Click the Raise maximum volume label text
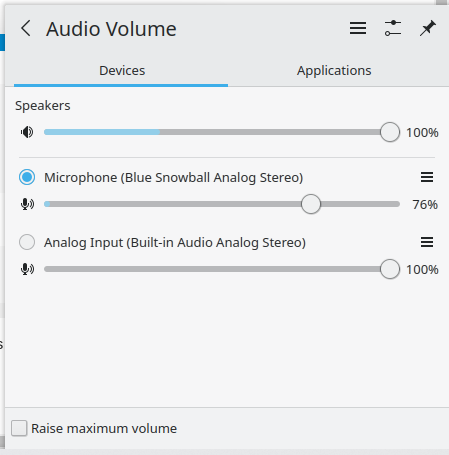The image size is (449, 455). [104, 428]
